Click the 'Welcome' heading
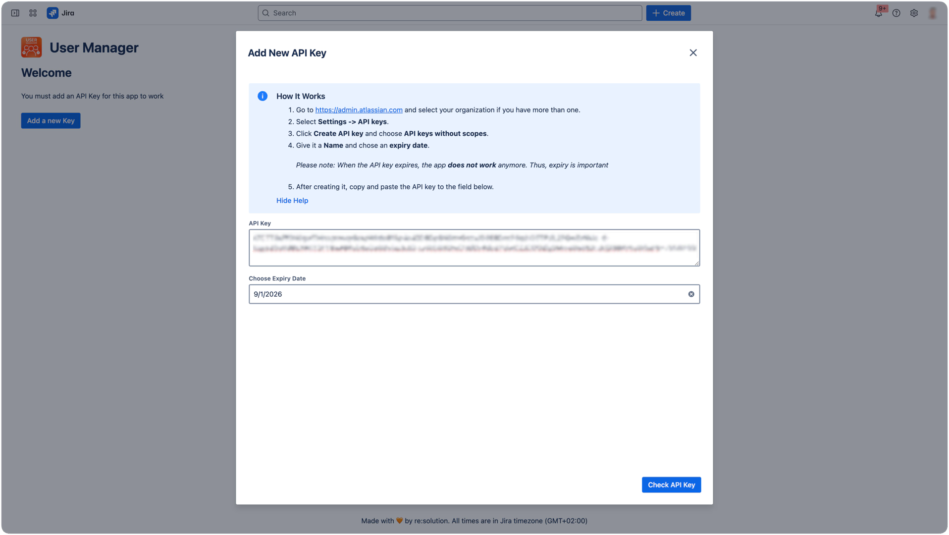Viewport: 949px width, 535px height. [x=47, y=73]
